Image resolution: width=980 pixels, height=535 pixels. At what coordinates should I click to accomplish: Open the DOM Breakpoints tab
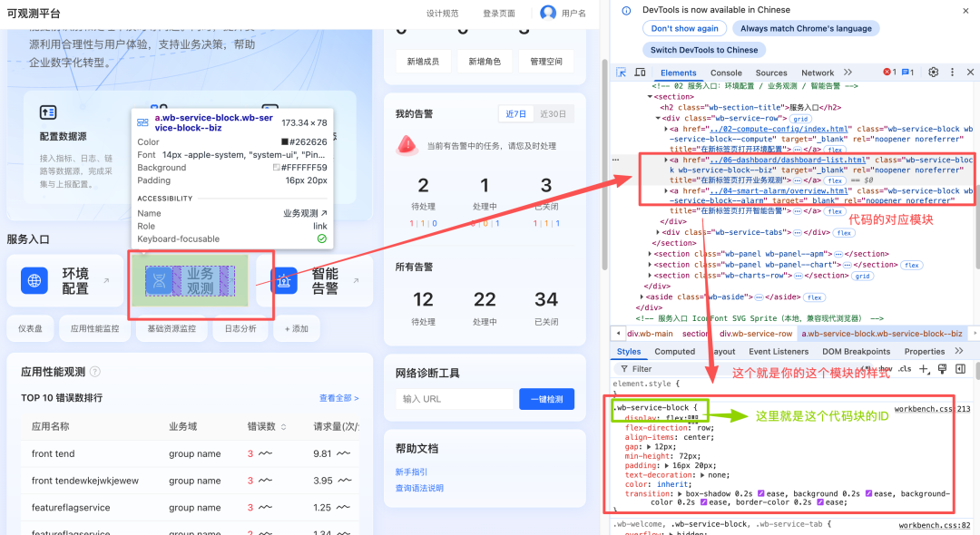point(857,352)
